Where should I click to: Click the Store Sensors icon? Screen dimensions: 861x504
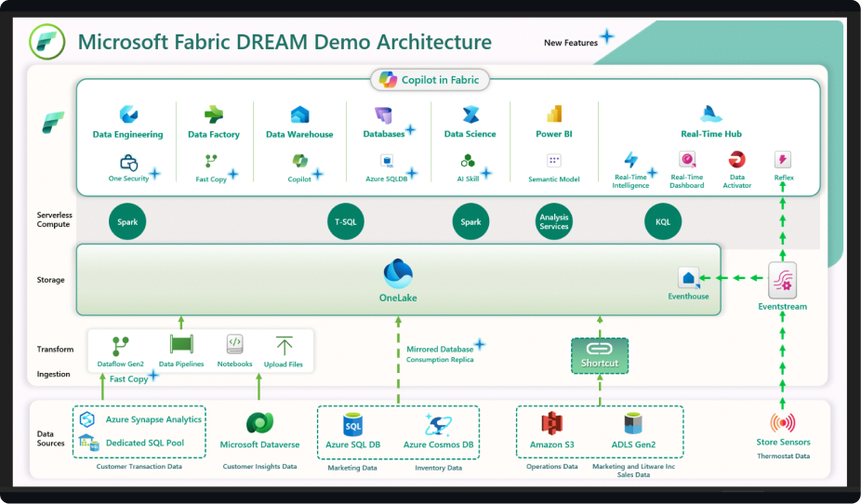tap(783, 423)
